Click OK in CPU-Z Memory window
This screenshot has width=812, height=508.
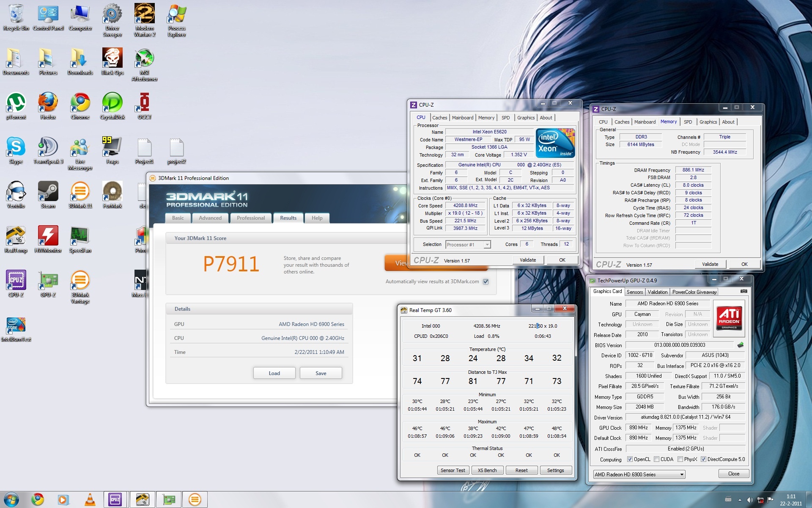744,264
